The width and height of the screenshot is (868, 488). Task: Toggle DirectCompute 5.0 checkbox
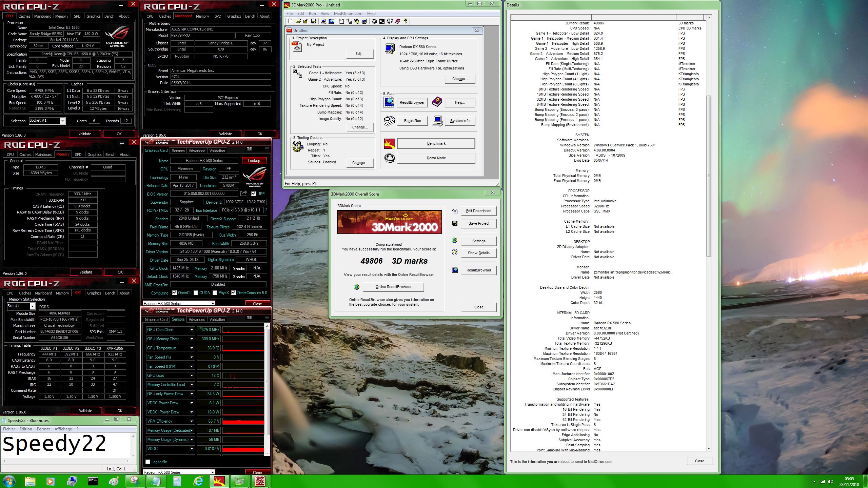tap(233, 293)
